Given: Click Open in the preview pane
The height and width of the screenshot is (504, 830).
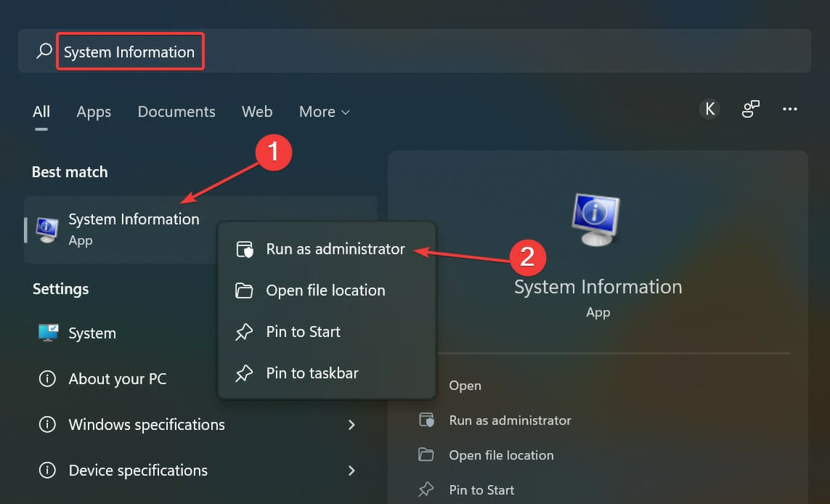Looking at the screenshot, I should pyautogui.click(x=465, y=386).
